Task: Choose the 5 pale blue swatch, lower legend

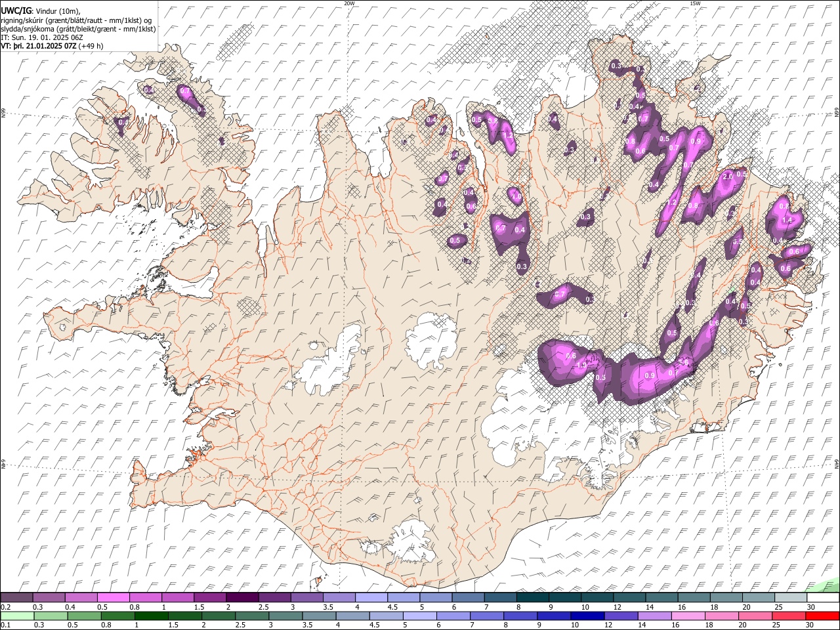Action: pos(420,616)
